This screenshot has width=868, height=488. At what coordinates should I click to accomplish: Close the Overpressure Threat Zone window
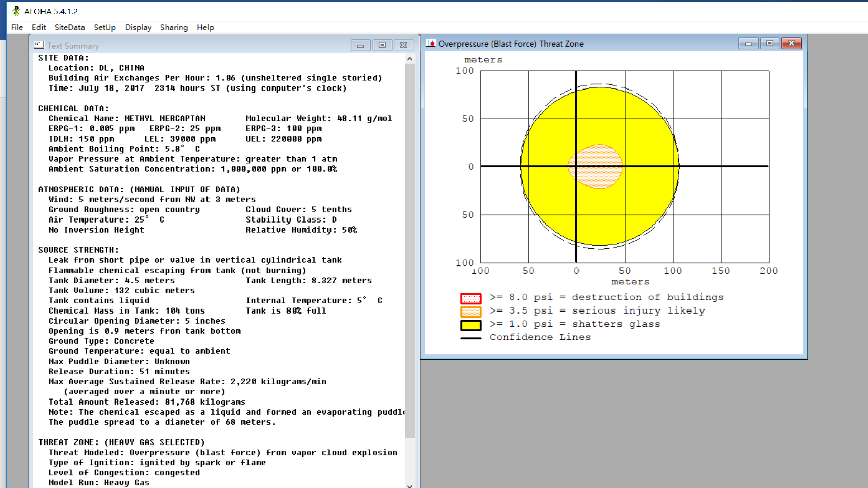point(792,43)
